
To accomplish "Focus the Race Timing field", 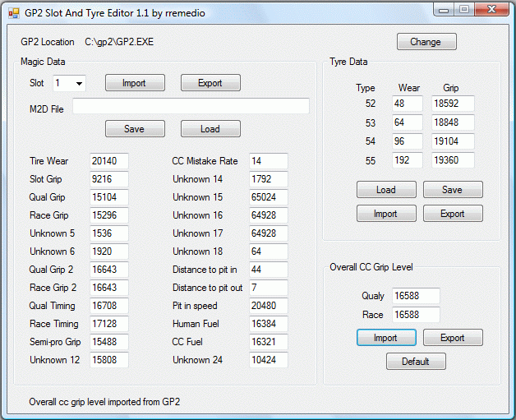I will tap(109, 324).
